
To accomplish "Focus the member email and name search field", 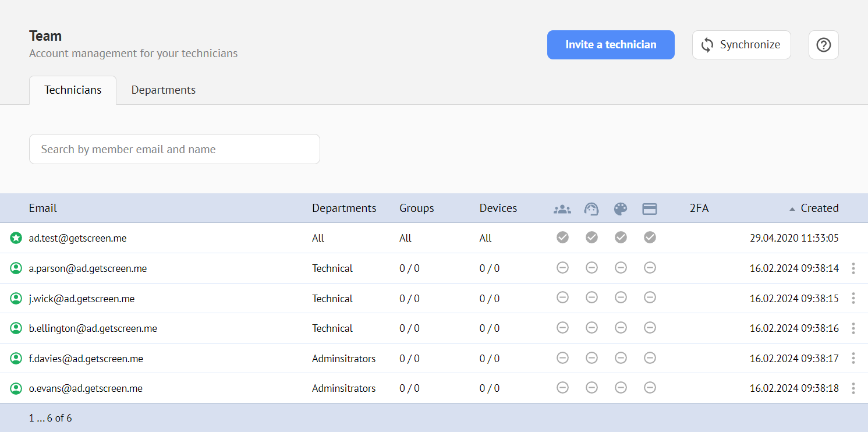I will (175, 149).
